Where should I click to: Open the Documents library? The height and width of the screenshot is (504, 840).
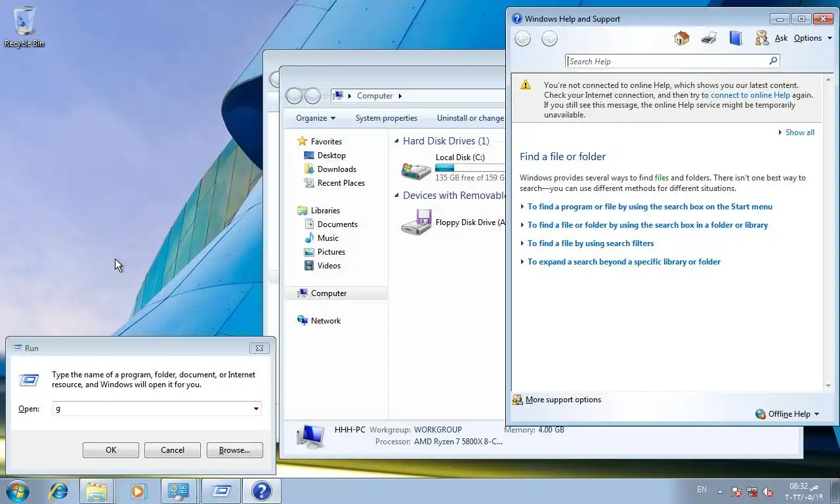pos(337,224)
